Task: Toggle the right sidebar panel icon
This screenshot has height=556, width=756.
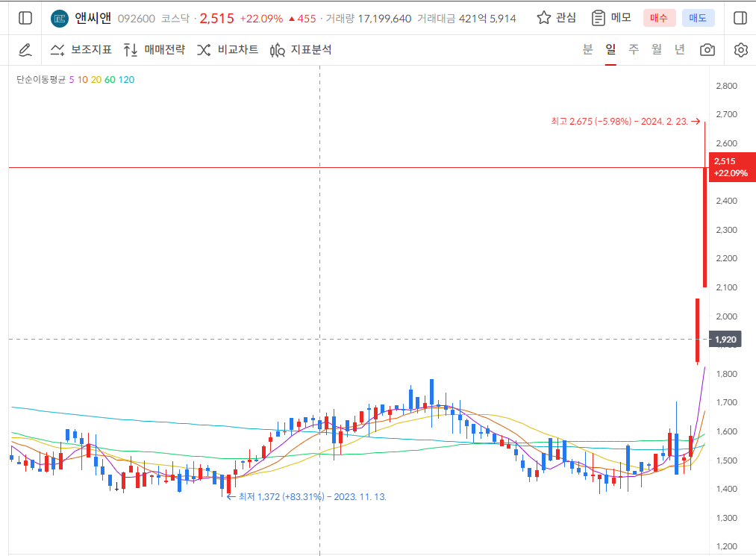Action: click(740, 19)
